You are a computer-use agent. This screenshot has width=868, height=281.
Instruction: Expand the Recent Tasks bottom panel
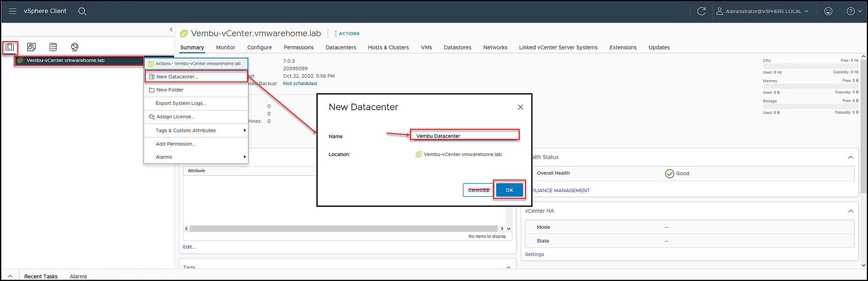tap(10, 277)
